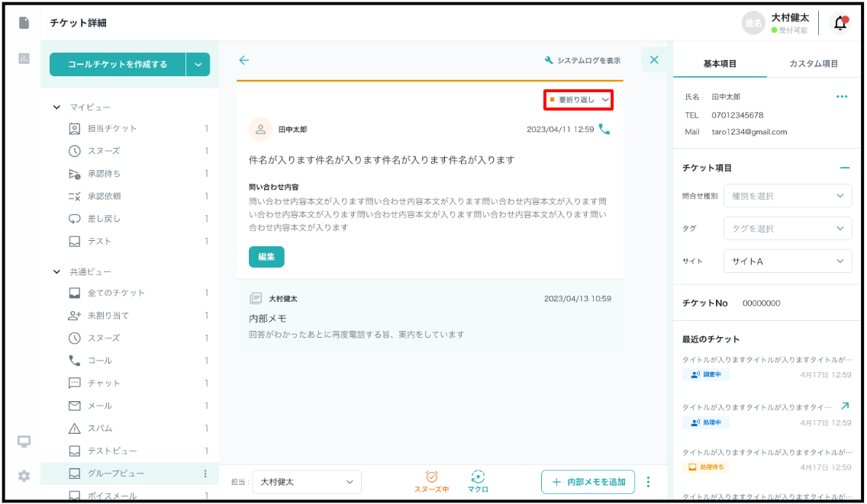This screenshot has width=867, height=504.
Task: Switch to カスタム項目 tab
Action: 814,63
